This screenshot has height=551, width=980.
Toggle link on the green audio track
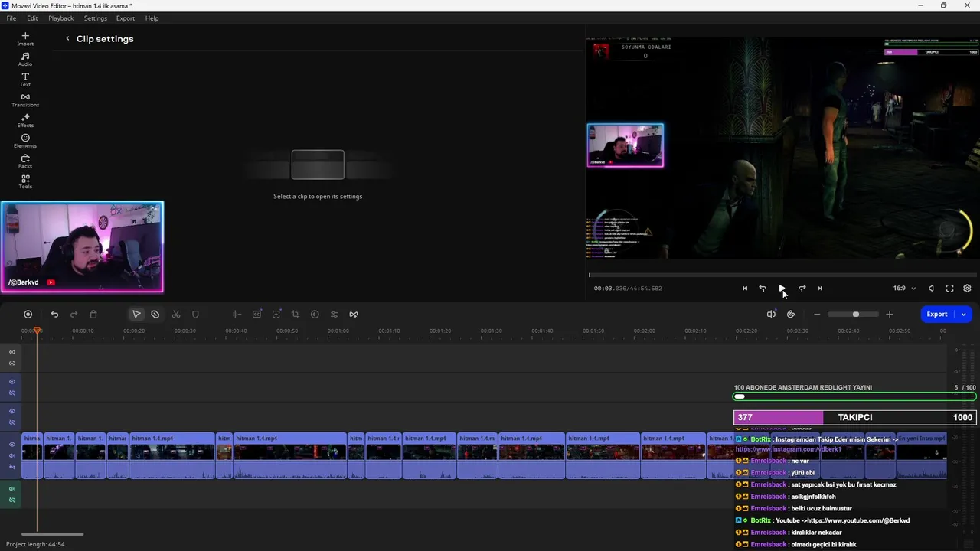click(x=12, y=500)
